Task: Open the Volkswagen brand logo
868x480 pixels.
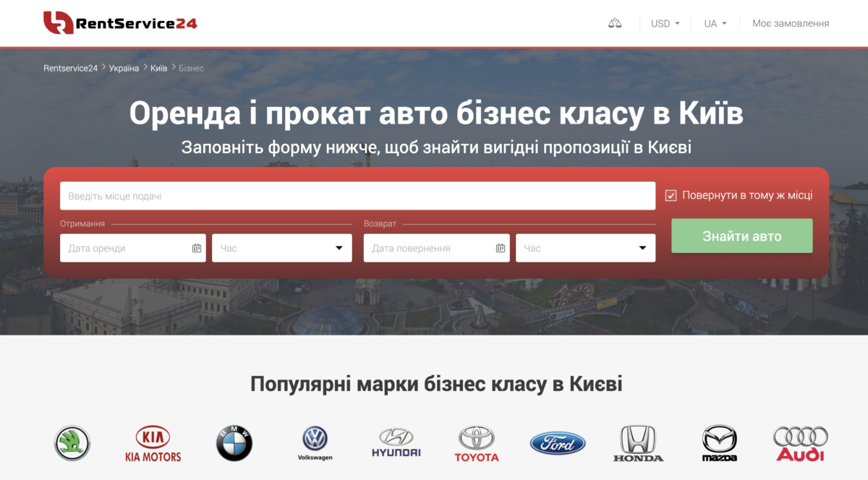Action: pos(315,443)
